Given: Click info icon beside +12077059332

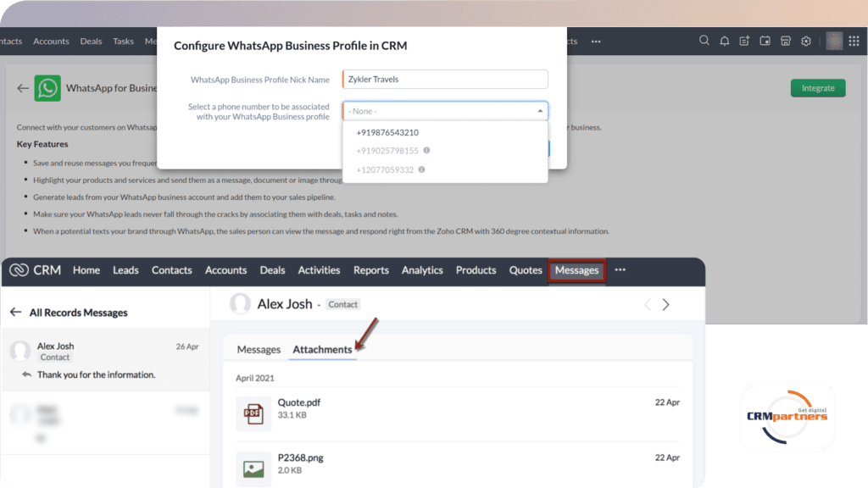Looking at the screenshot, I should click(422, 169).
